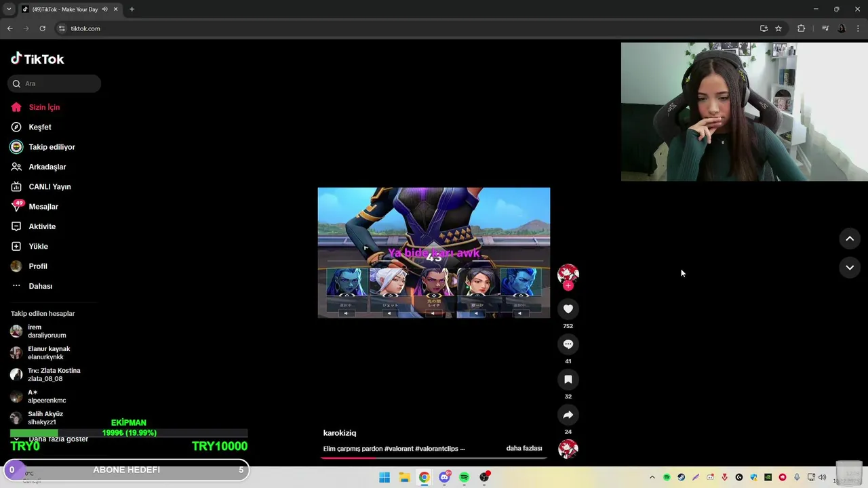This screenshot has width=868, height=488.
Task: Expand Daha fazla göster accounts list
Action: tap(58, 439)
